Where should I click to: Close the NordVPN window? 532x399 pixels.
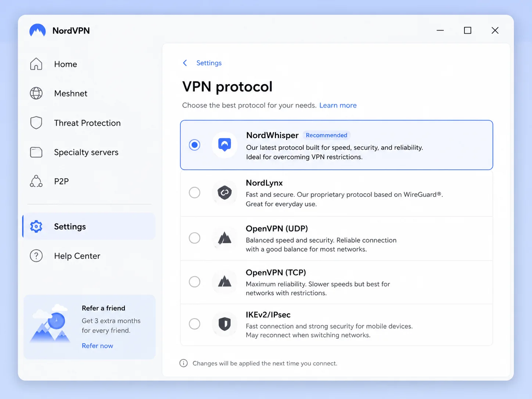point(495,30)
